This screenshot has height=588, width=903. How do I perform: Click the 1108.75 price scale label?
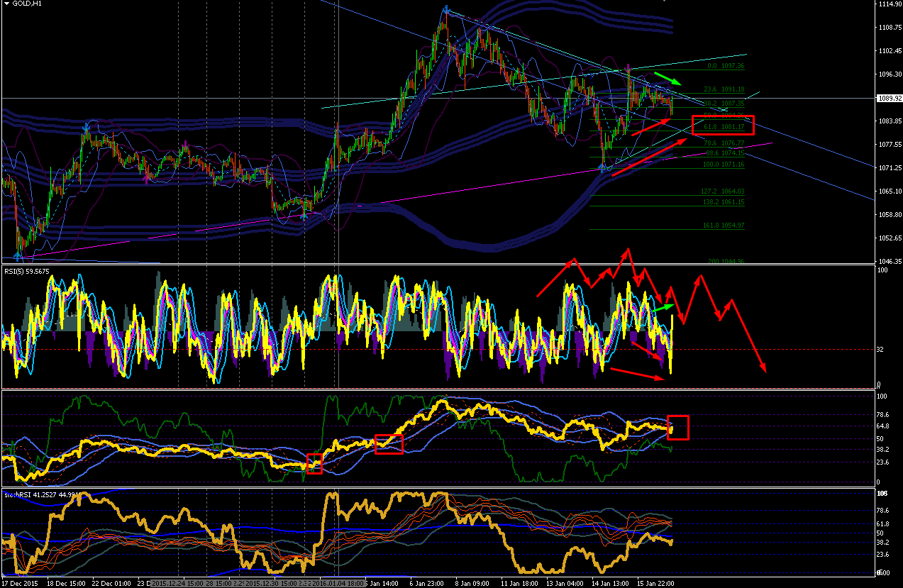[x=889, y=28]
